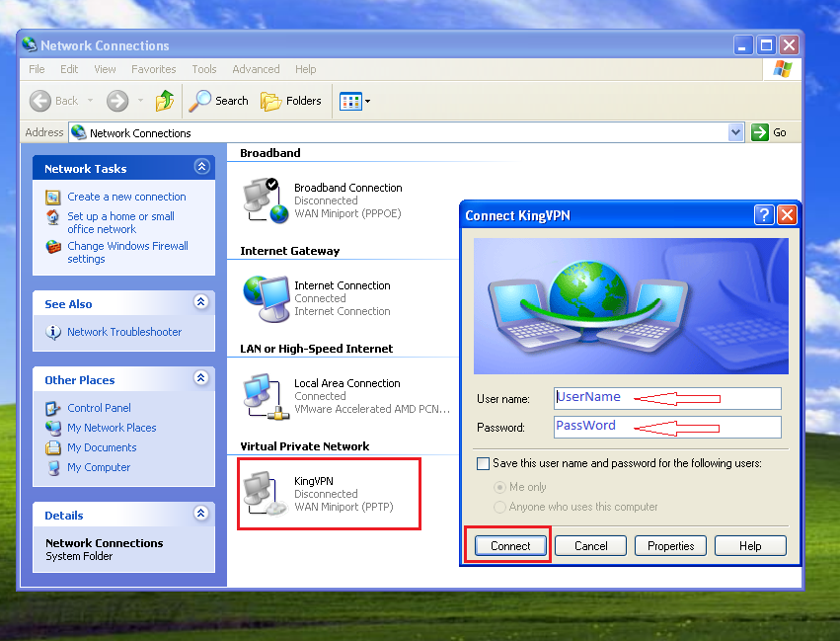This screenshot has height=641, width=840.
Task: Click the Back arrow toolbar icon
Action: [40, 101]
